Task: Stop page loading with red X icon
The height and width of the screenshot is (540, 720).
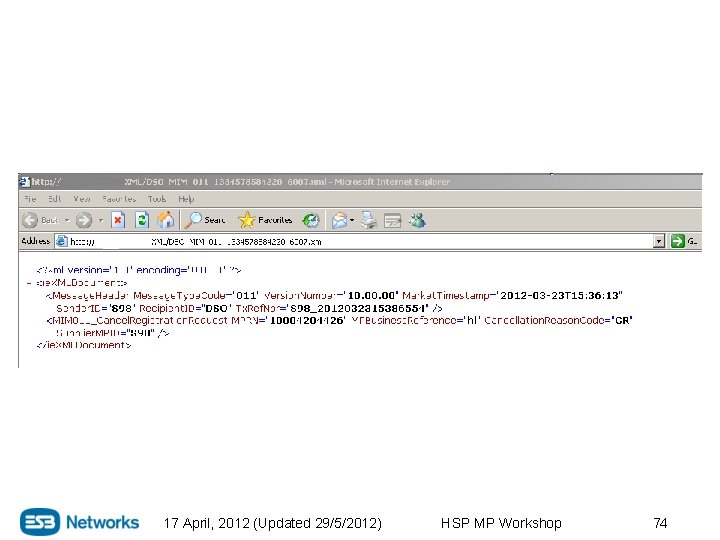Action: (118, 220)
